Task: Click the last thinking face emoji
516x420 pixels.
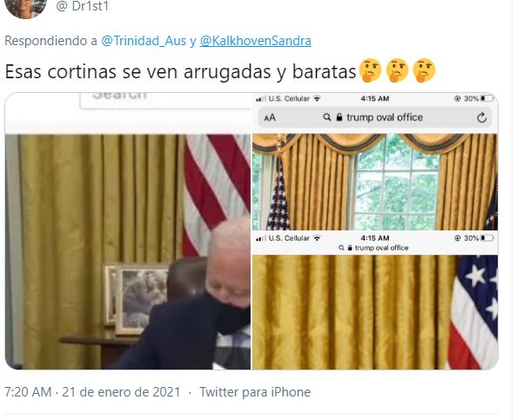Action: [424, 70]
